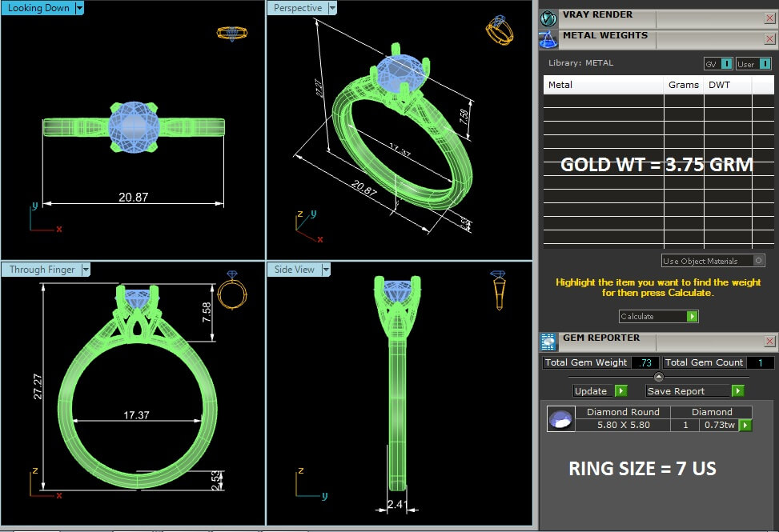This screenshot has height=532, width=779.
Task: Click the Metal Weights scale icon
Action: (x=548, y=38)
